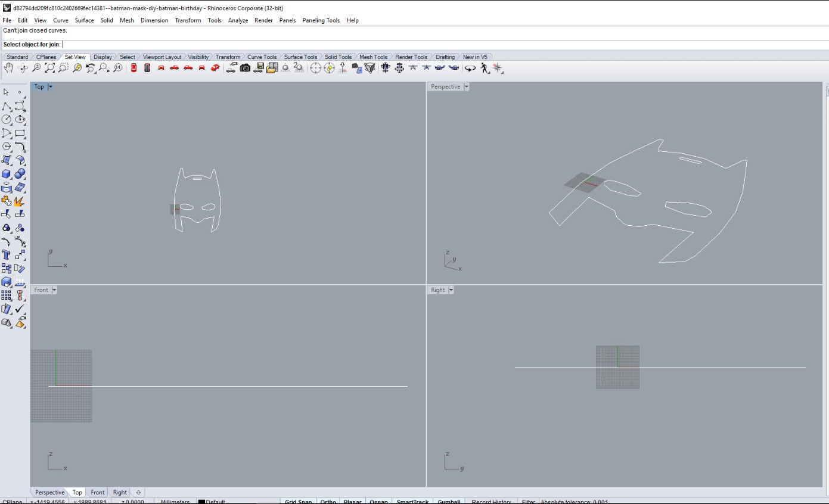This screenshot has width=829, height=504.
Task: Switch to the Standard toolbar tab
Action: pos(17,57)
